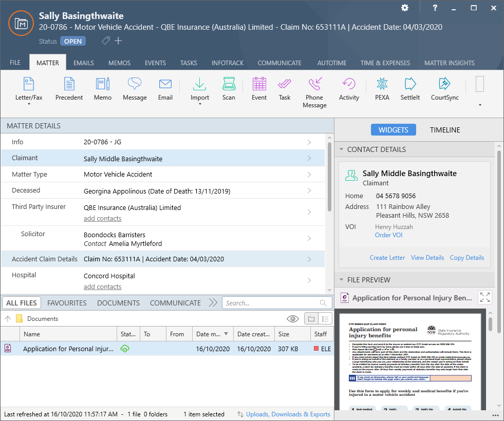The height and width of the screenshot is (421, 504).
Task: Toggle folder view in the files panel
Action: pyautogui.click(x=311, y=318)
